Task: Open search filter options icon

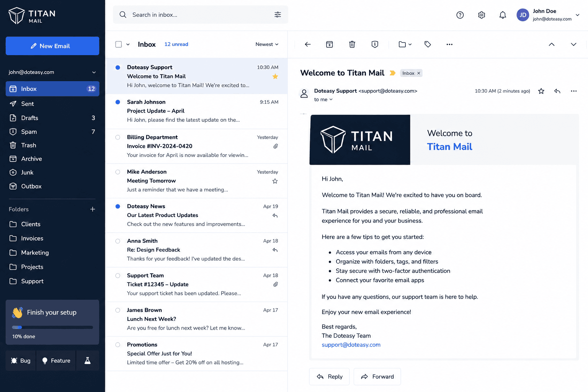Action: click(x=278, y=15)
